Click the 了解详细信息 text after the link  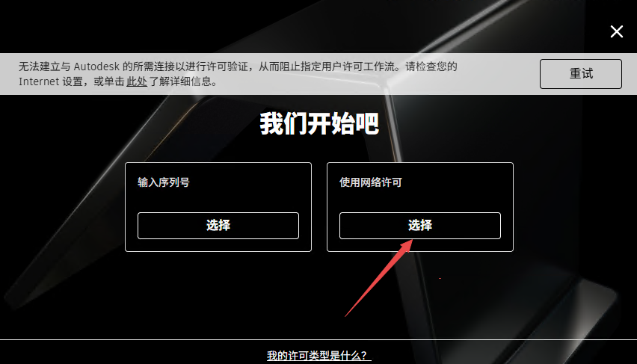[180, 81]
